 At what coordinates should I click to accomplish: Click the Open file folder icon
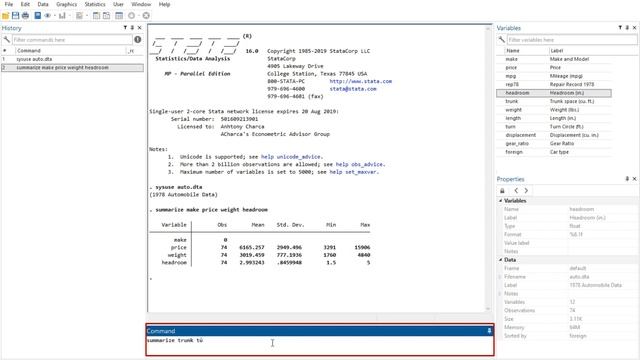(x=5, y=16)
